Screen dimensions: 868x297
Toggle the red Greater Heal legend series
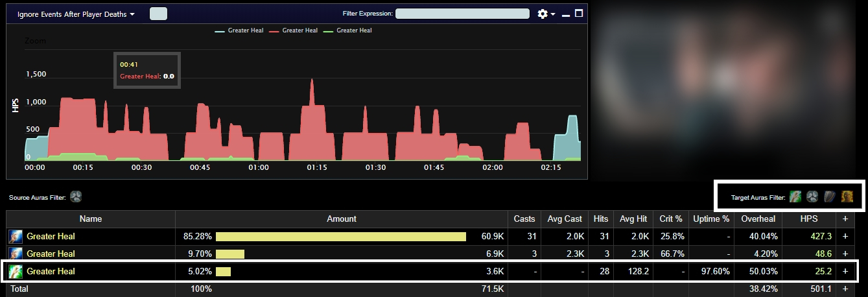point(293,30)
